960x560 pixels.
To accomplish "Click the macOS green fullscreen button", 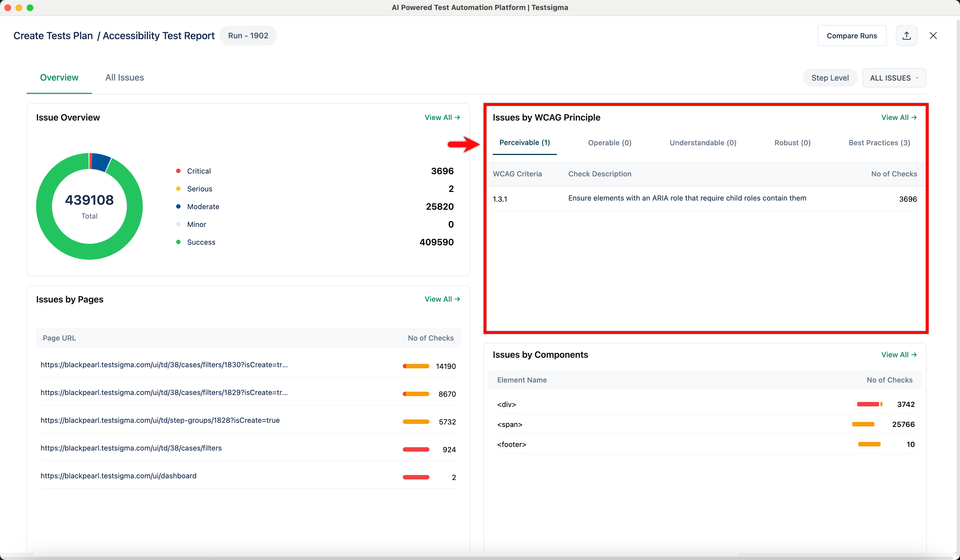I will [30, 7].
